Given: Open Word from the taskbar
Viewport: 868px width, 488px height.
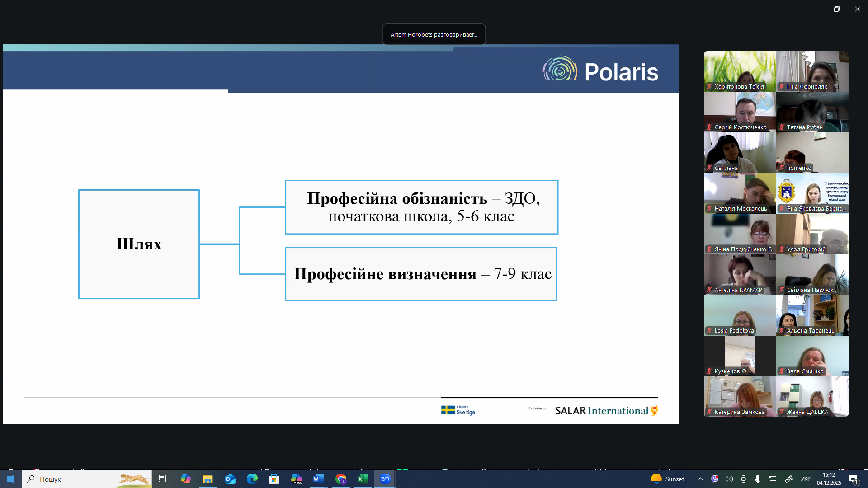Looking at the screenshot, I should click(319, 479).
